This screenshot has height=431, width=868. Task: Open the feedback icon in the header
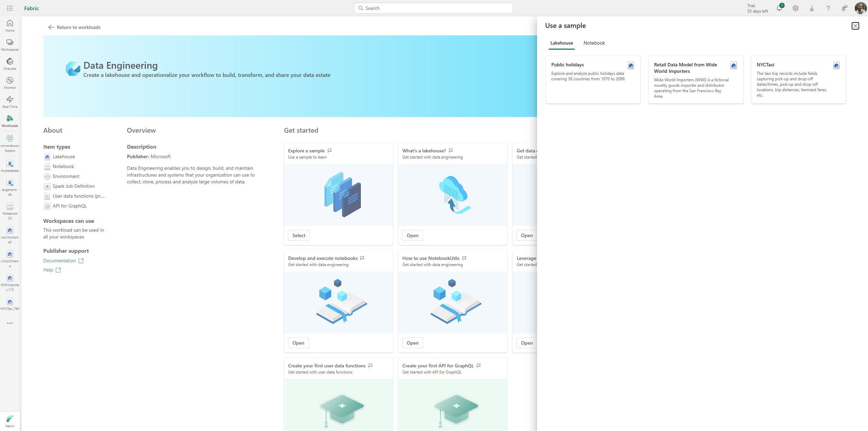pyautogui.click(x=845, y=8)
